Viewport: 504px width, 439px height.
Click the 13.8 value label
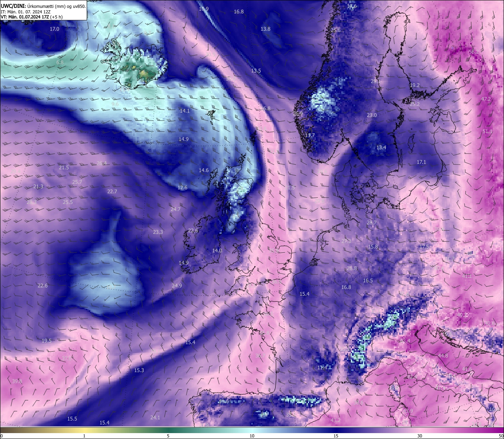tap(265, 29)
